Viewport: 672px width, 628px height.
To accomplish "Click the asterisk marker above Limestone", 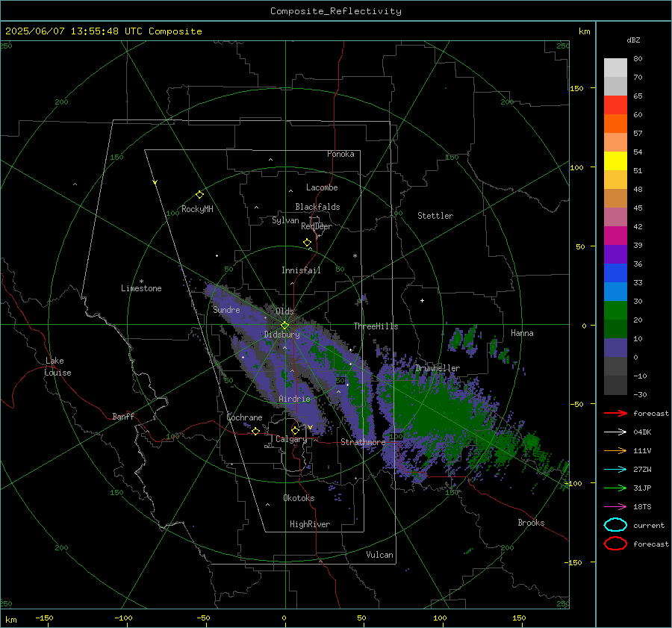I will pos(141,282).
